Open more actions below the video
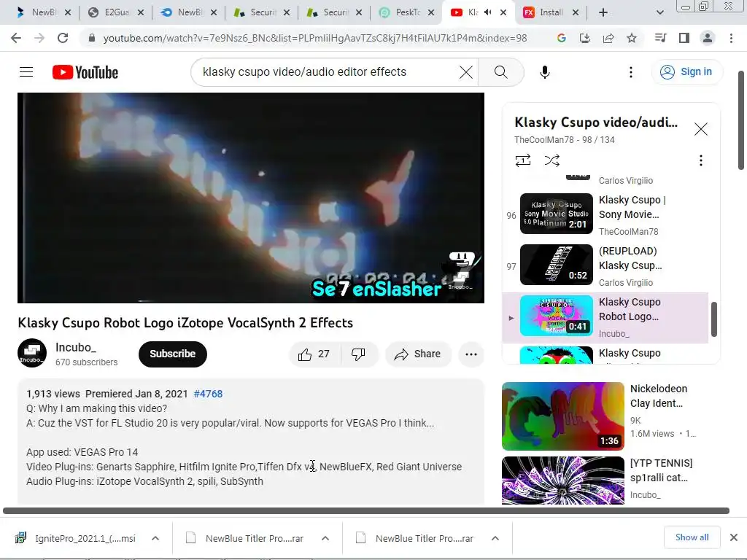 (x=471, y=354)
